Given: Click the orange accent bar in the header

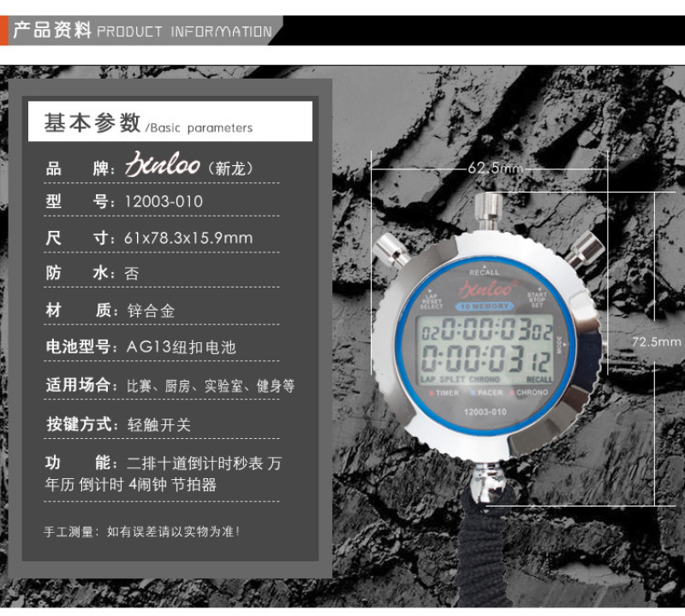Looking at the screenshot, I should coord(4,31).
